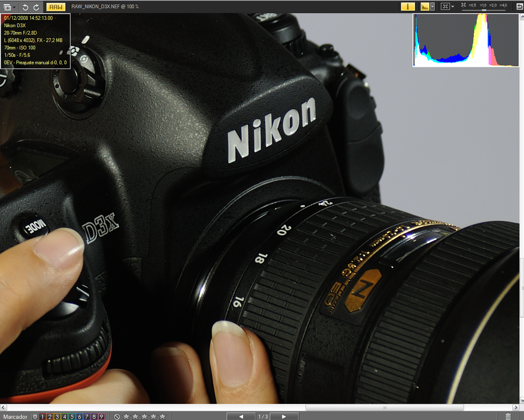Viewport: 524px width, 420px height.
Task: Set marker label 3
Action: point(57,416)
